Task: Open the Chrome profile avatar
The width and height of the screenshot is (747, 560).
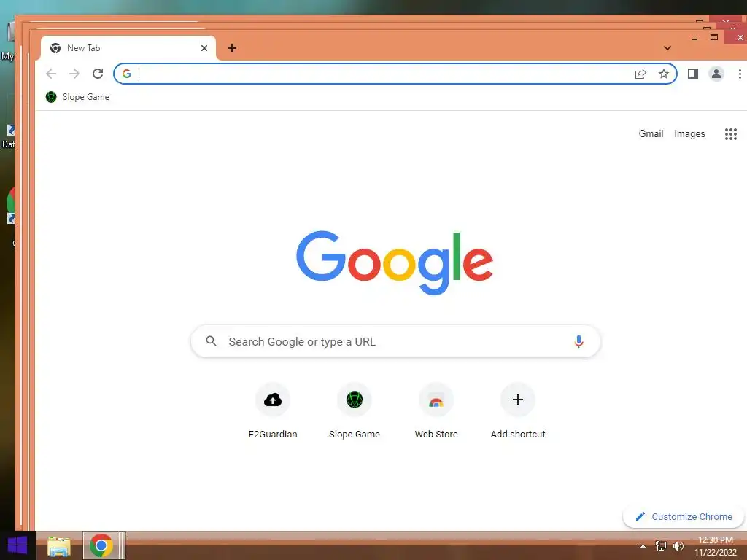Action: coord(716,74)
